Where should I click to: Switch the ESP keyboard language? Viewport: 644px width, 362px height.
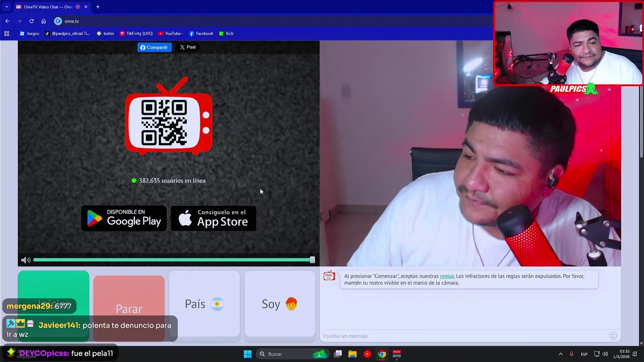pos(584,354)
